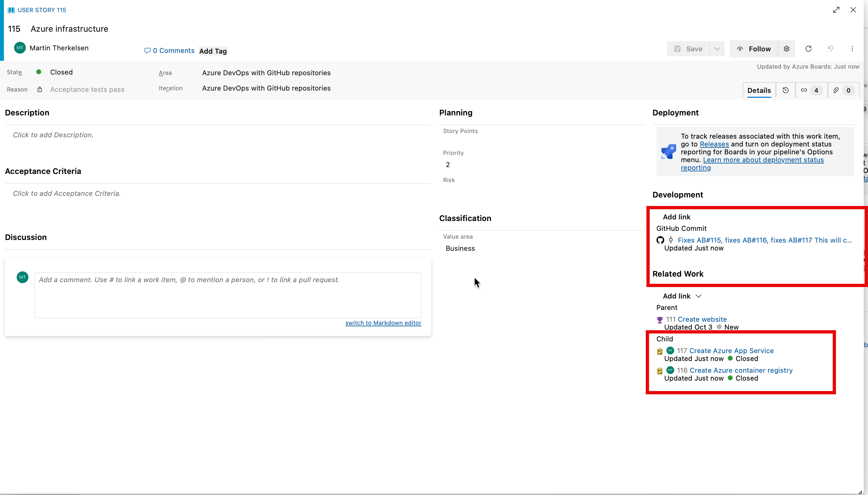
Task: Click the Azure infrastructure title
Action: [69, 29]
